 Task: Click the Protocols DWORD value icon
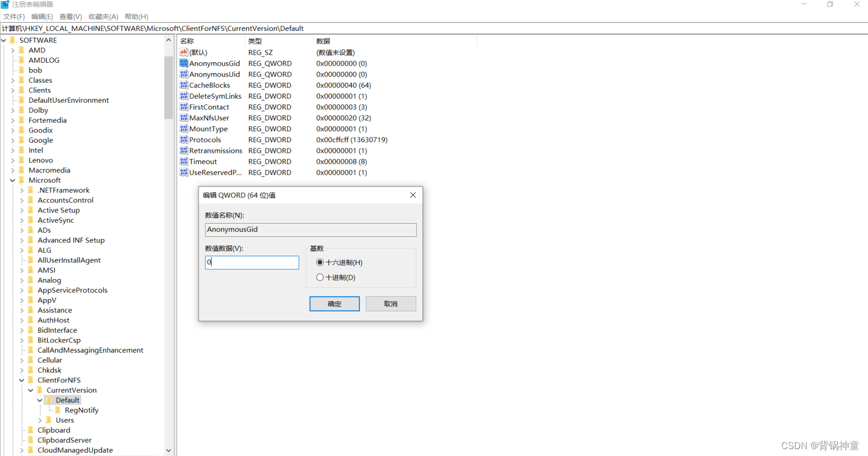[183, 139]
